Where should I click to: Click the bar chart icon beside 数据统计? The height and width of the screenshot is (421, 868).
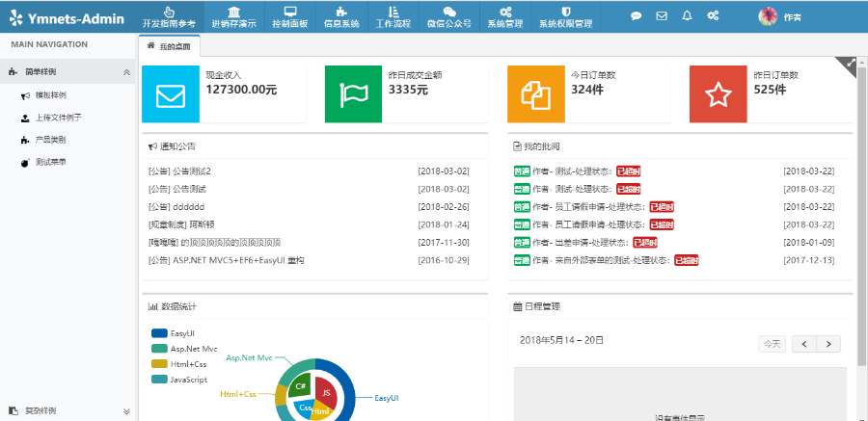coord(153,306)
